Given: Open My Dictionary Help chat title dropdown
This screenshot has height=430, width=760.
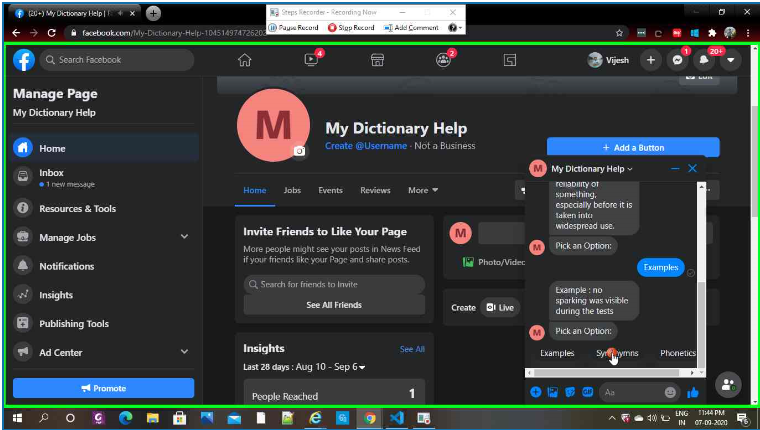Looking at the screenshot, I should pyautogui.click(x=592, y=169).
